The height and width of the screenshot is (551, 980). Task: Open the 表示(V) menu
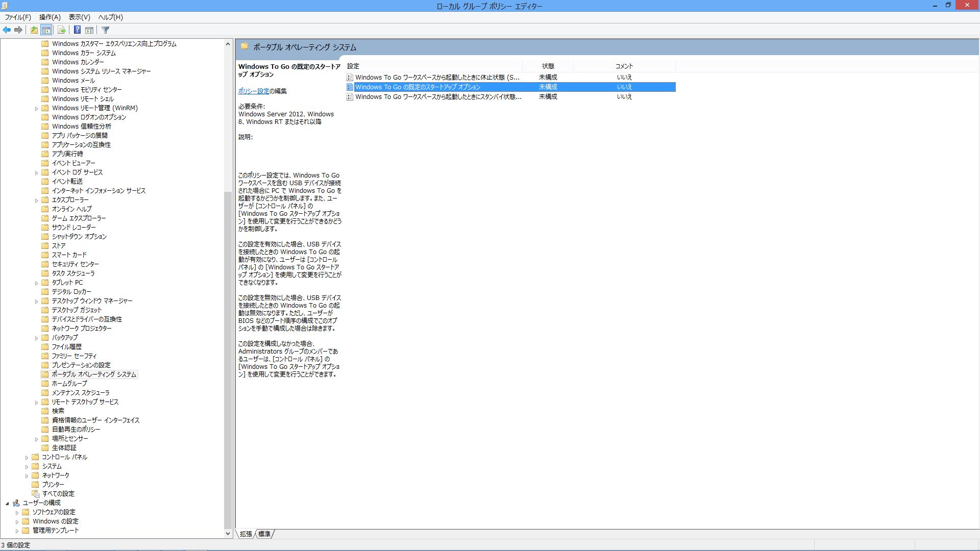click(x=79, y=17)
